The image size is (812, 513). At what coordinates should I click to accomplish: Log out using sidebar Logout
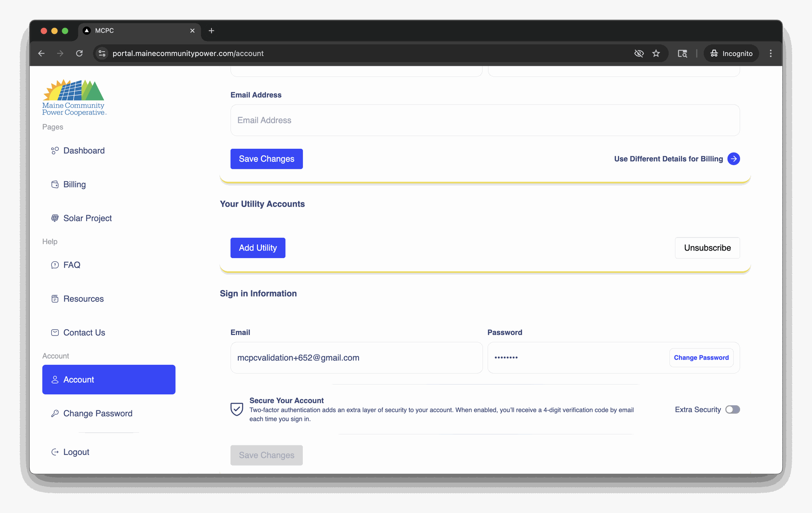click(x=76, y=452)
